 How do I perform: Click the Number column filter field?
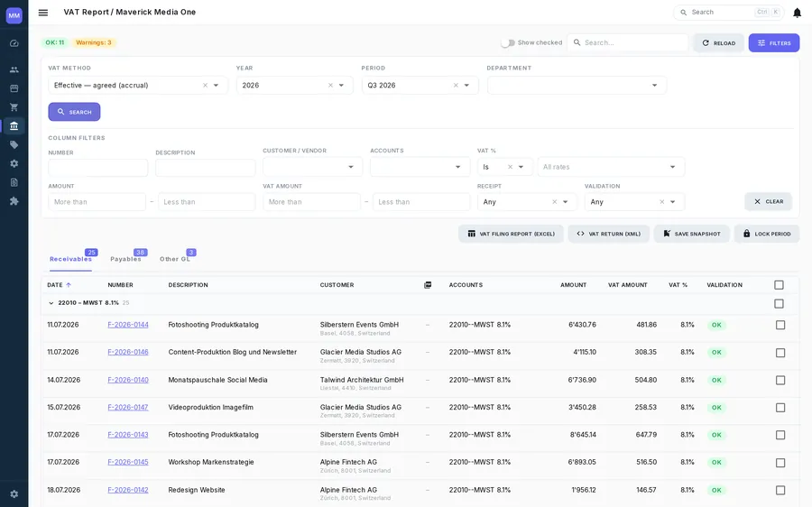(97, 168)
